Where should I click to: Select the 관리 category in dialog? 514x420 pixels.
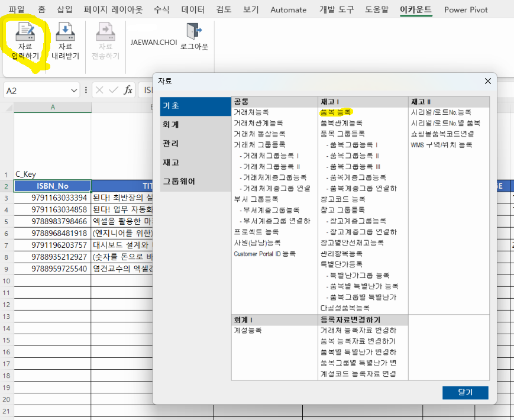pyautogui.click(x=195, y=144)
